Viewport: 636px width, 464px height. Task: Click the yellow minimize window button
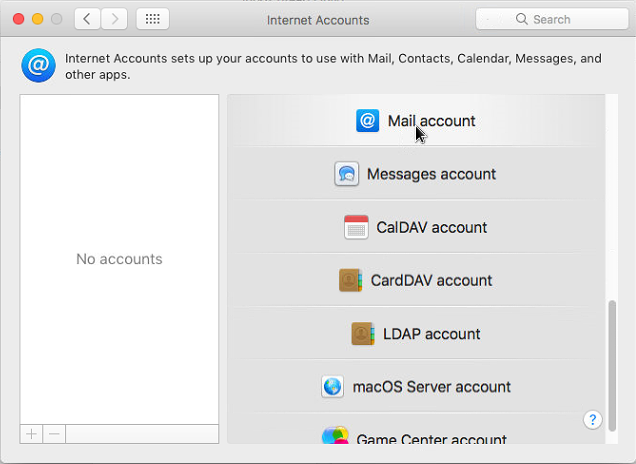[x=38, y=19]
